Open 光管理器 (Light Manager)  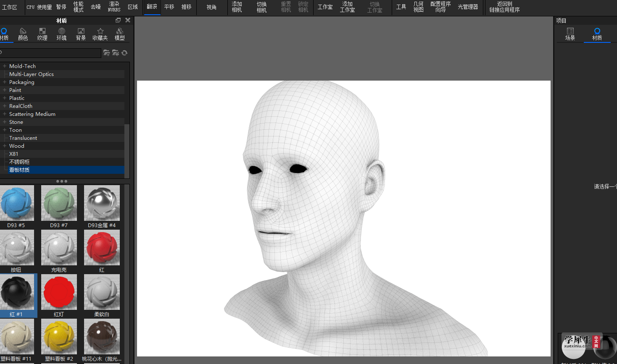468,7
